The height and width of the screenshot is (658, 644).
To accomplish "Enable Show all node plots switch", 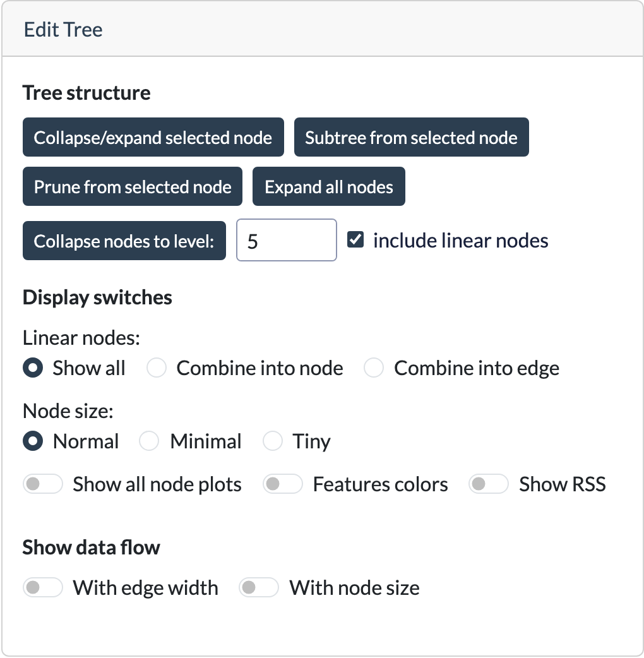I will (43, 484).
